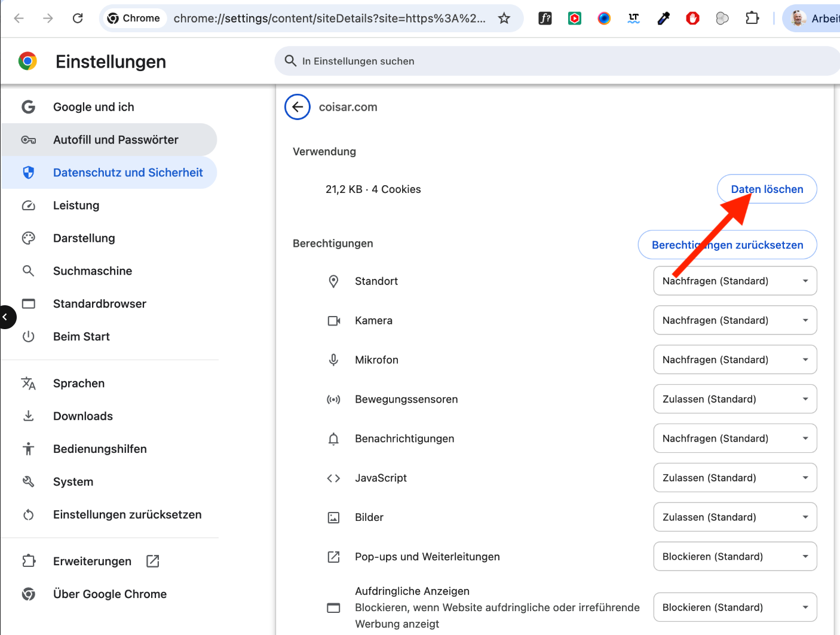
Task: Click the 'coisar.com' site title
Action: click(348, 107)
